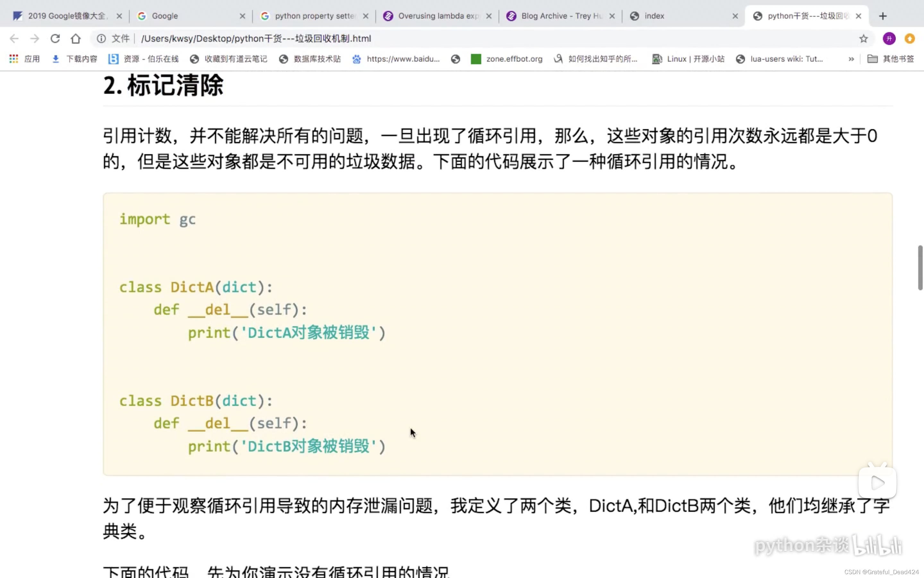924x578 pixels.
Task: Open the purple profile avatar
Action: (x=889, y=39)
